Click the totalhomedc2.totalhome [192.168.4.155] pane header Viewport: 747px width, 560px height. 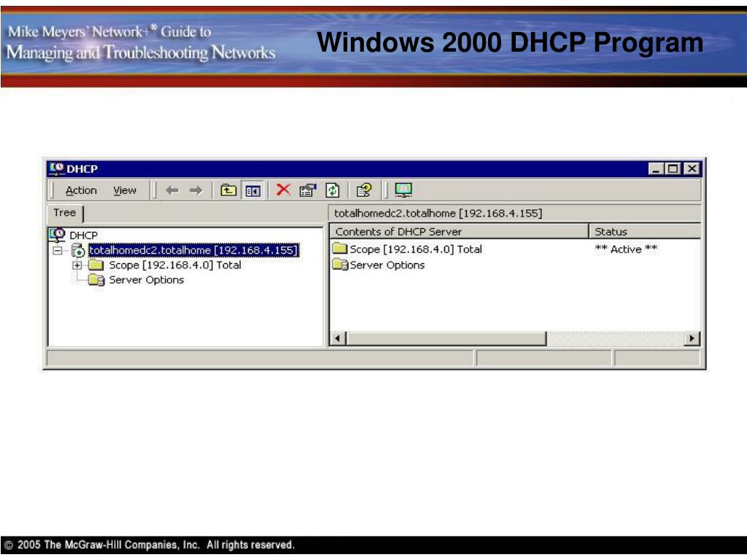(x=438, y=214)
